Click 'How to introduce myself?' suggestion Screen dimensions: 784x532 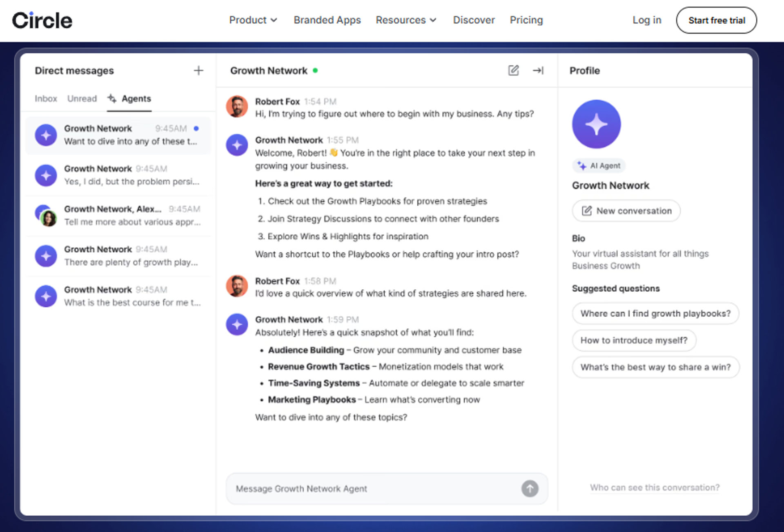[x=634, y=340]
